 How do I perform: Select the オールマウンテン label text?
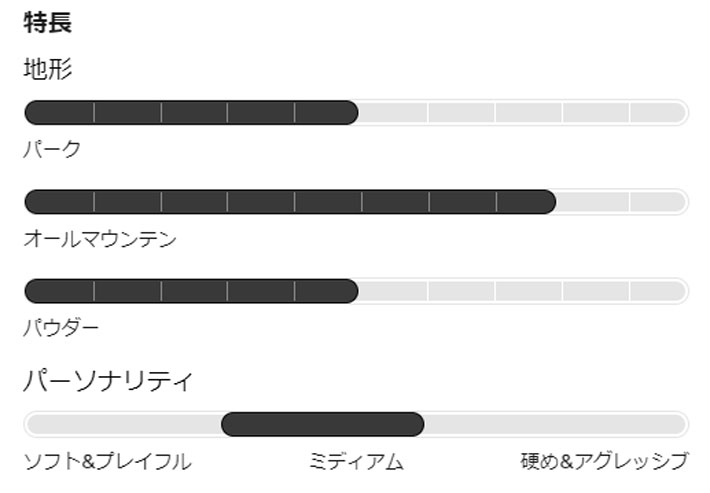[x=100, y=240]
